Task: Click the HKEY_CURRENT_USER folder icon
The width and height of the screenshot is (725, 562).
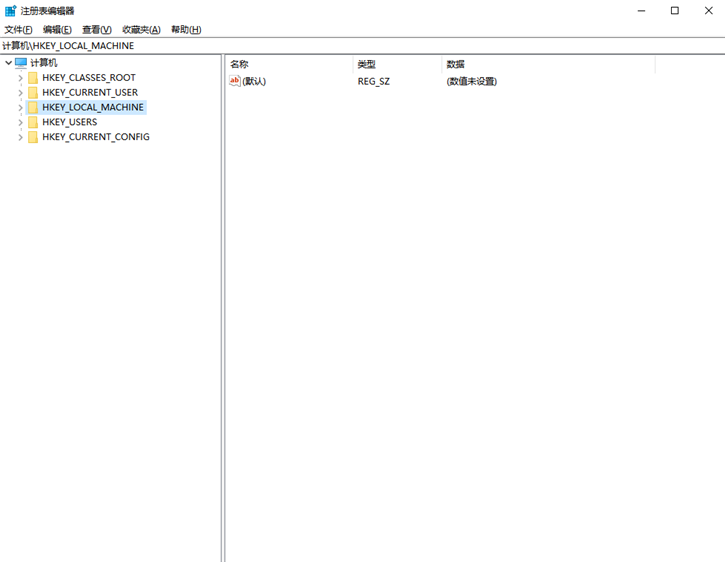Action: (33, 93)
